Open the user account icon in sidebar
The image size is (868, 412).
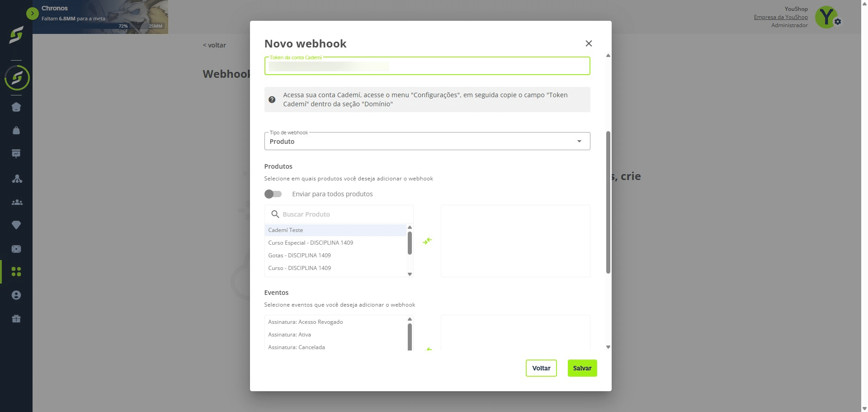(x=16, y=295)
